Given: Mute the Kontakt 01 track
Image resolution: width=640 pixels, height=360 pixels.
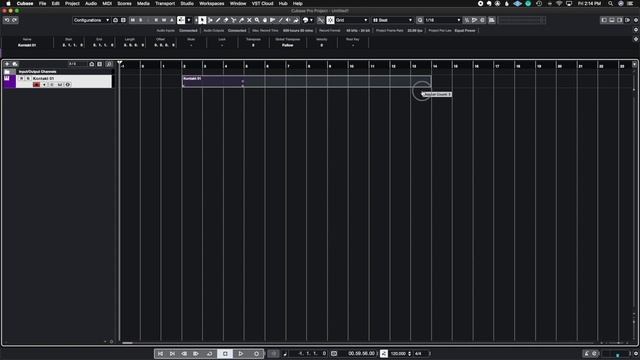Looking at the screenshot, I should [22, 78].
